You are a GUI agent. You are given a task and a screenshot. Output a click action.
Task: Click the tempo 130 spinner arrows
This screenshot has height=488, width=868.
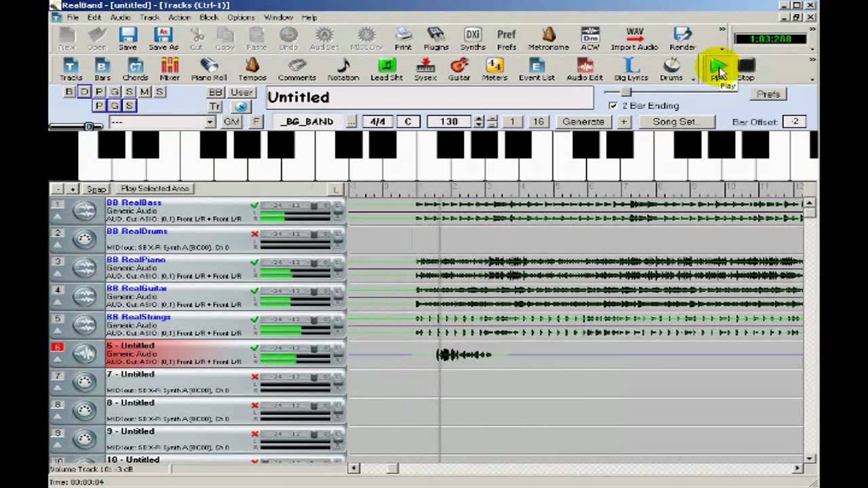click(x=479, y=122)
